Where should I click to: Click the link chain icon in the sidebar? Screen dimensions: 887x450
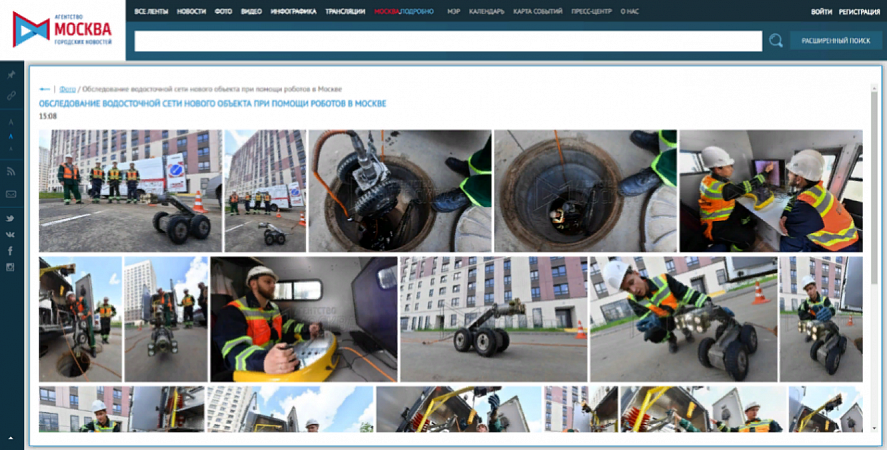click(11, 96)
